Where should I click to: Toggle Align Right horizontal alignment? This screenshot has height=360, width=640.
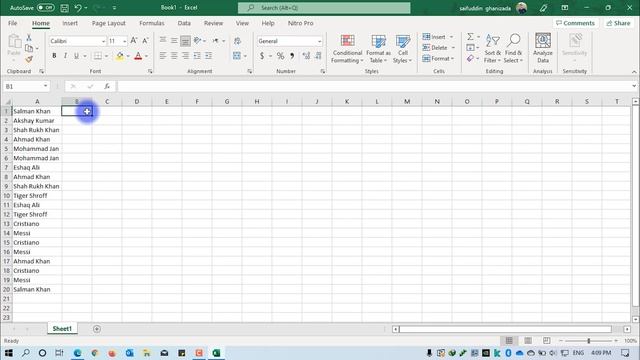point(185,56)
